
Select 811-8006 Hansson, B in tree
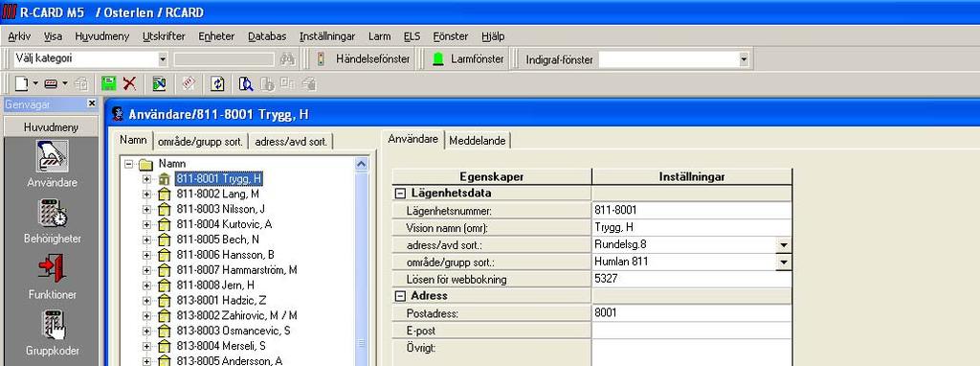click(x=226, y=255)
